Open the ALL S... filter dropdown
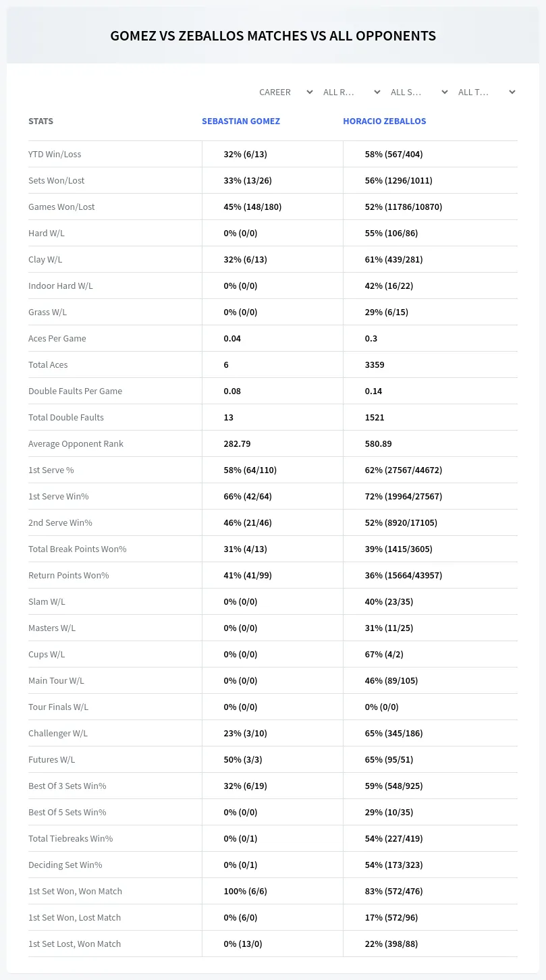Screen dimensions: 546x980 [418, 92]
